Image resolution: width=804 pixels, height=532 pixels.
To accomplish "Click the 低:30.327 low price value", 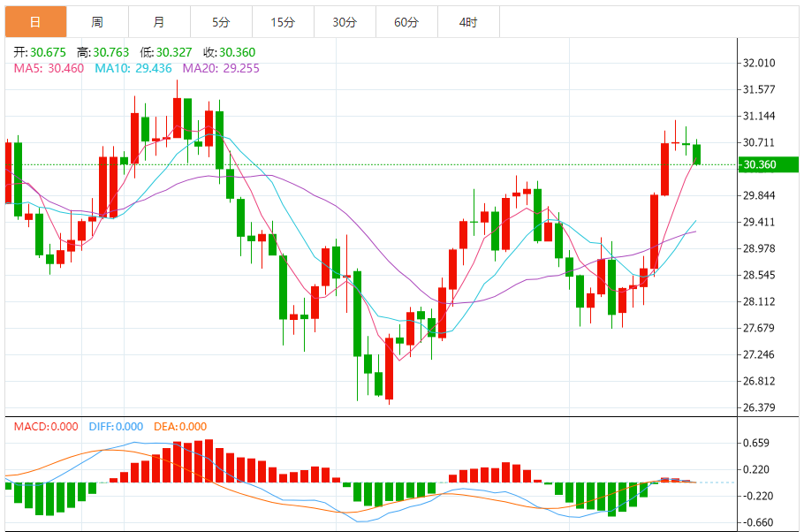I will click(x=166, y=52).
